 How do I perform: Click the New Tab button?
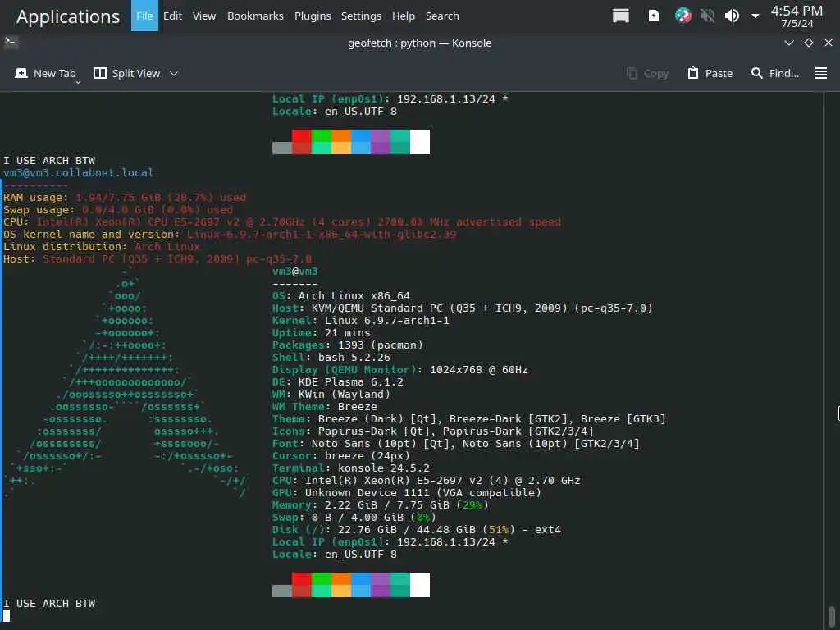click(x=46, y=73)
